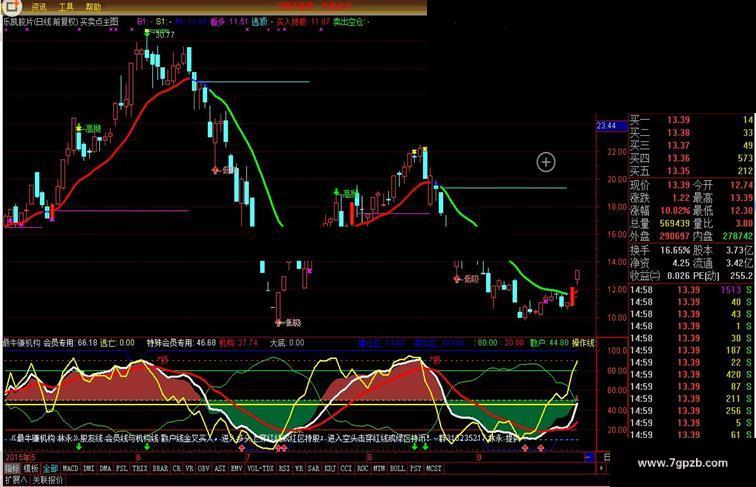The height and width of the screenshot is (487, 756).
Task: Select the PSY indicator
Action: pos(416,468)
